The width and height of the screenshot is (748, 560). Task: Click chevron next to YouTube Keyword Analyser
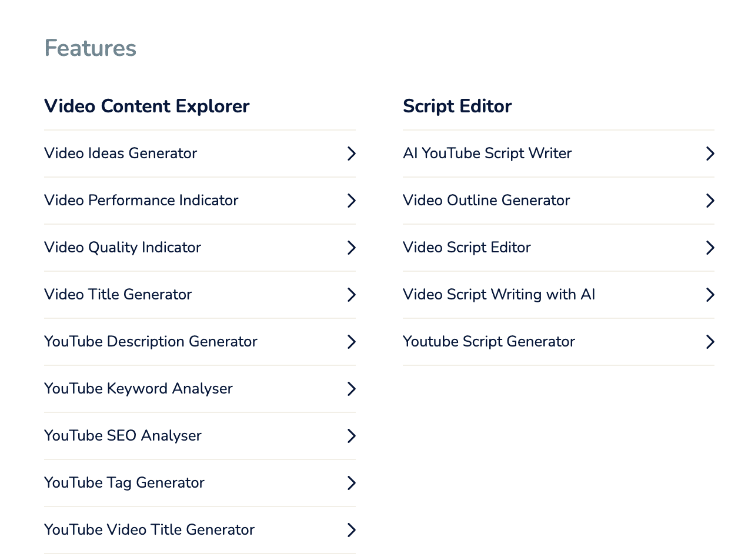[351, 389]
